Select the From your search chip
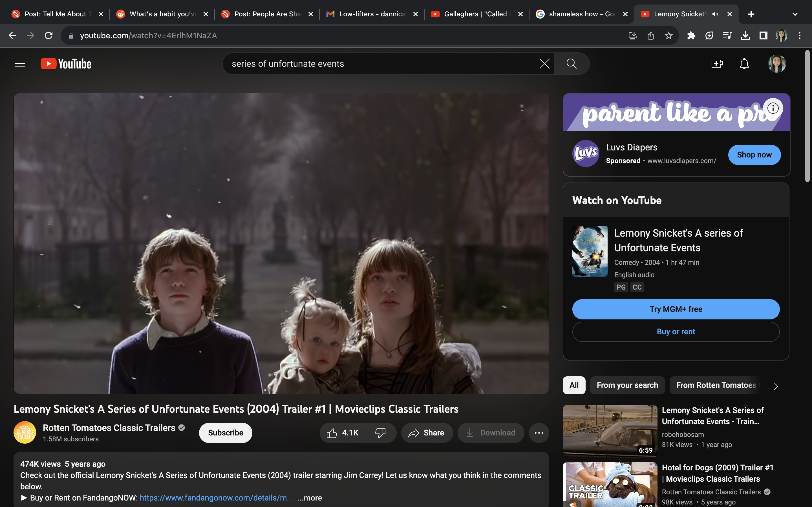This screenshot has height=507, width=812. 627,385
